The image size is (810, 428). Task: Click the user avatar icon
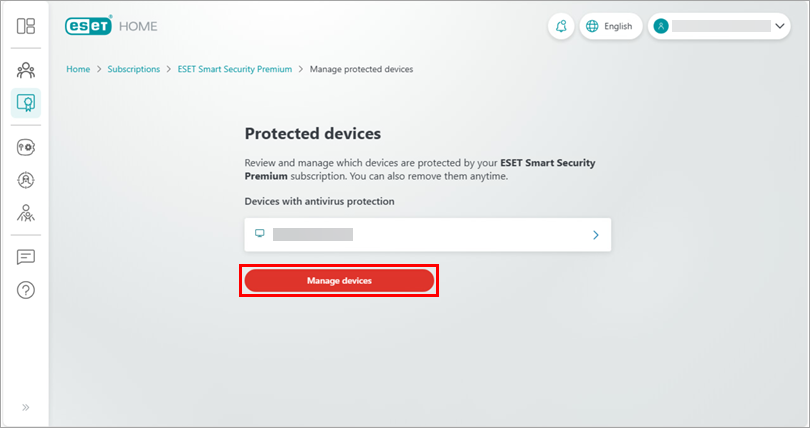coord(661,26)
